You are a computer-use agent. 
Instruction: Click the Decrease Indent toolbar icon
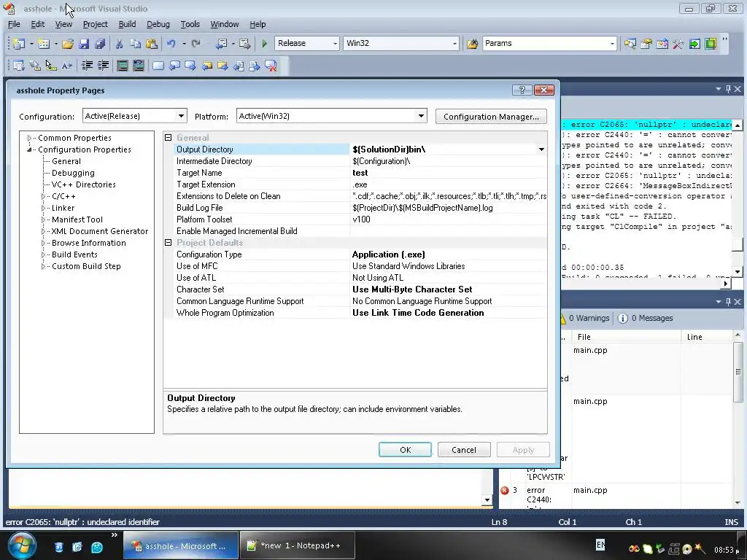87,66
